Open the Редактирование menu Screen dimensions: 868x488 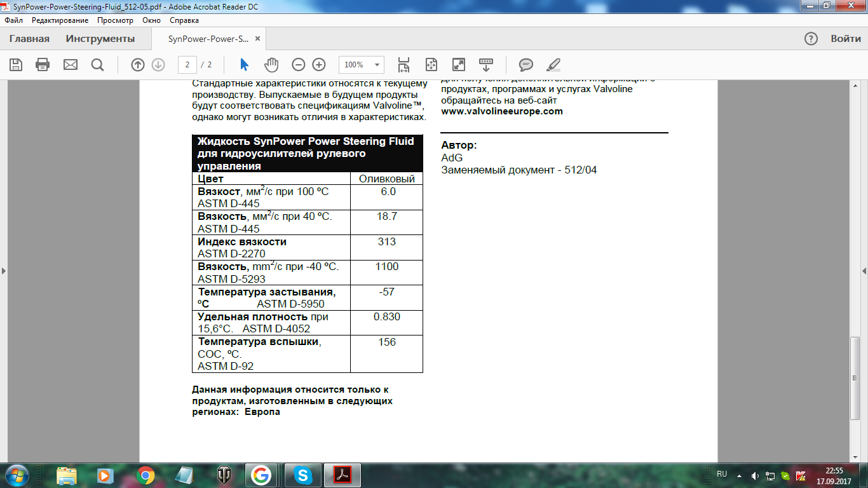(x=60, y=20)
